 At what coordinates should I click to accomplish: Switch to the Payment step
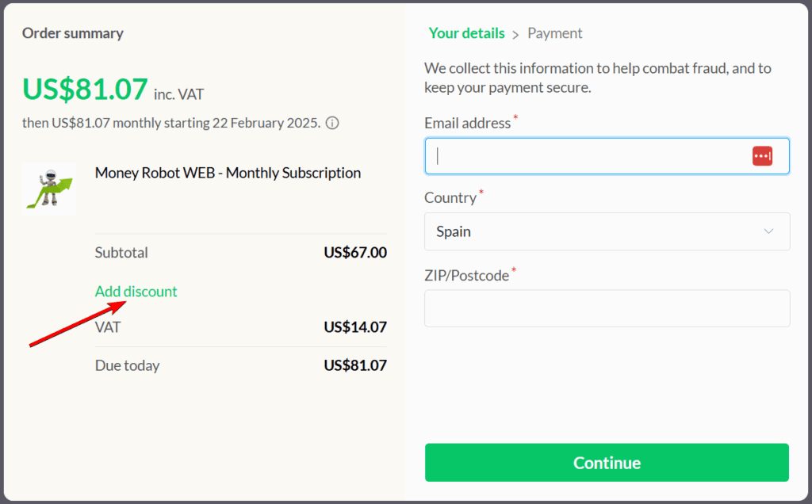pos(555,33)
